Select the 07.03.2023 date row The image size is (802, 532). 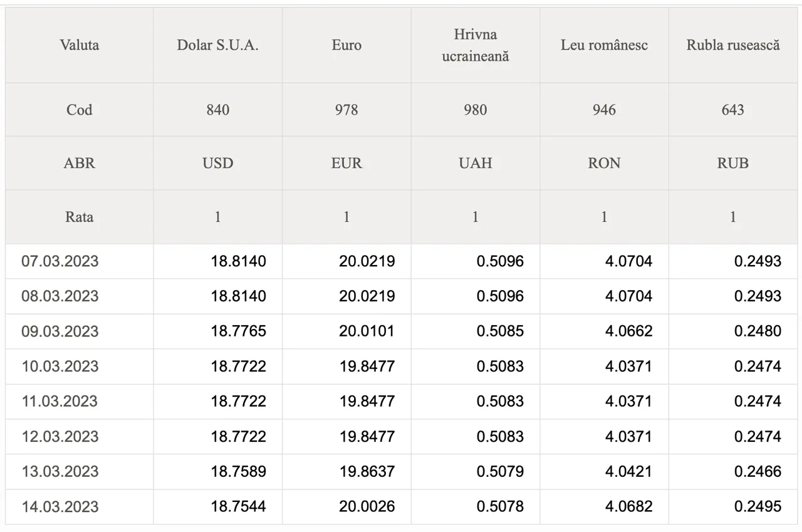coord(402,261)
